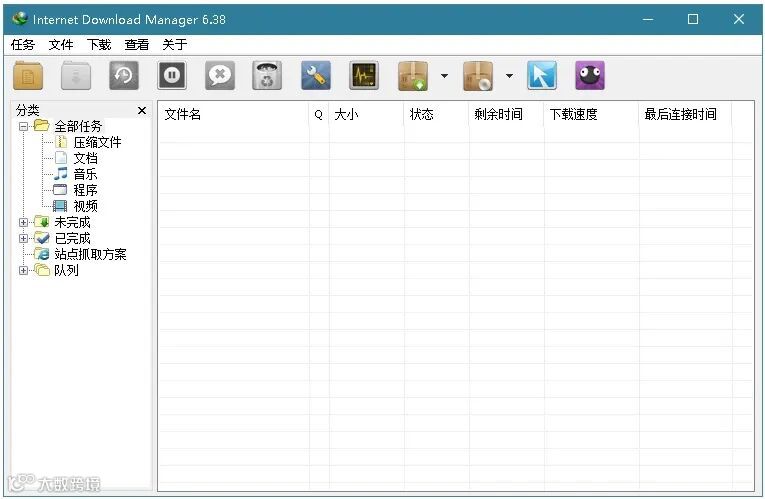Open the 关于 menu
This screenshot has height=499, width=765.
pyautogui.click(x=175, y=45)
